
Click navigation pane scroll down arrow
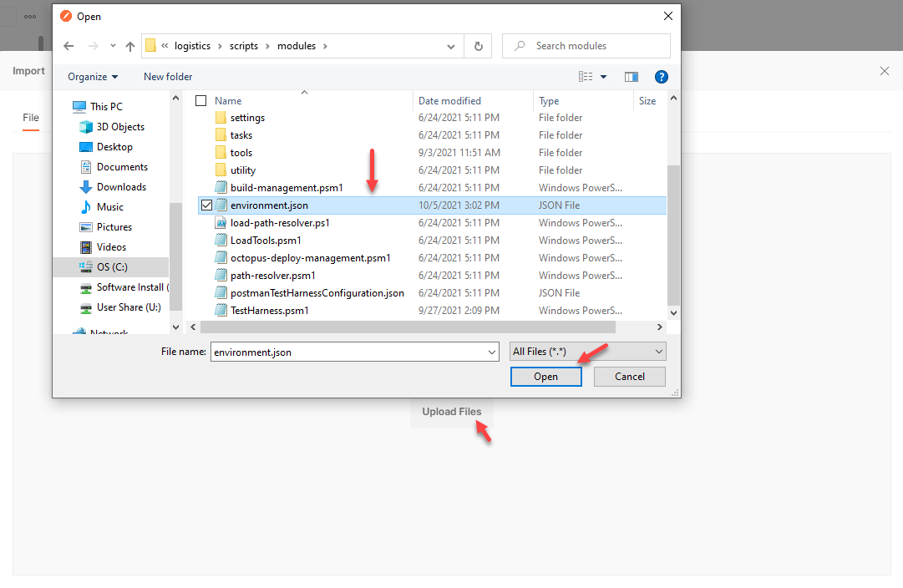pos(175,327)
